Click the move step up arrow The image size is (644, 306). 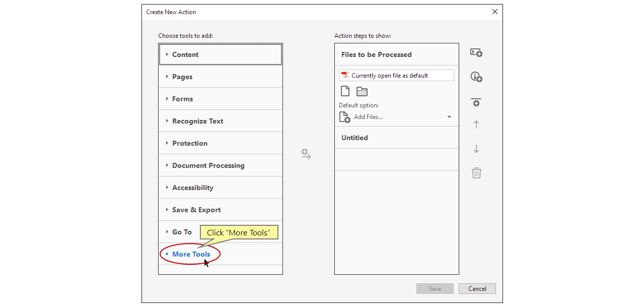pos(476,125)
